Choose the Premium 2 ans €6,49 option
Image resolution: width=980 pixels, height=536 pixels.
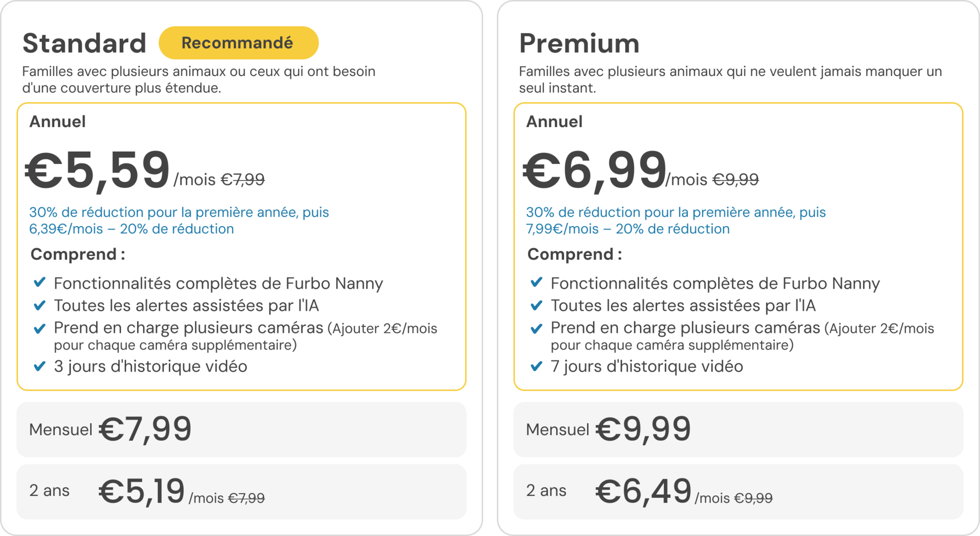[x=738, y=491]
